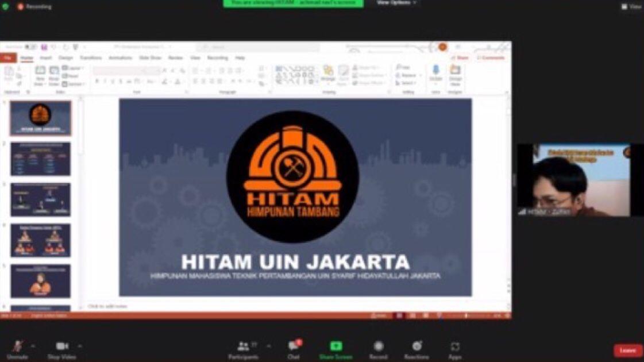This screenshot has width=644, height=362.
Task: Start recording with the Record button
Action: (378, 350)
